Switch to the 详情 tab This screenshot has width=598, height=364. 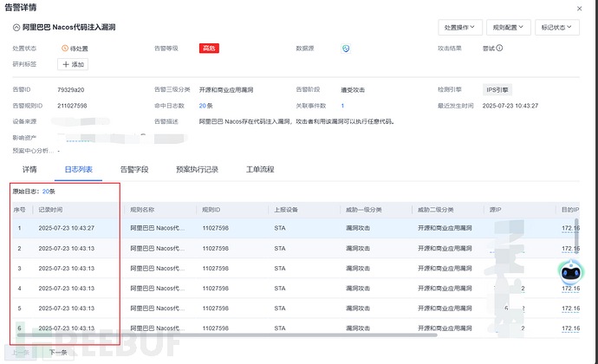pos(29,170)
